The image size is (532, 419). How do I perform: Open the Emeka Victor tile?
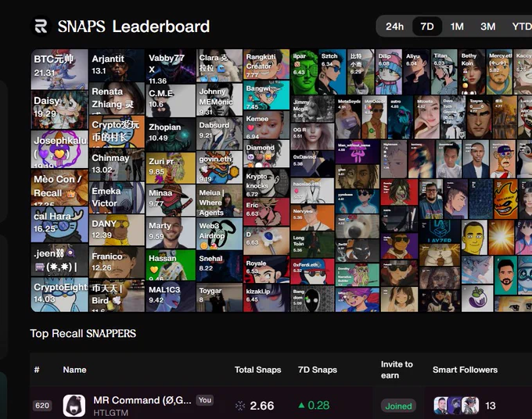pos(117,197)
